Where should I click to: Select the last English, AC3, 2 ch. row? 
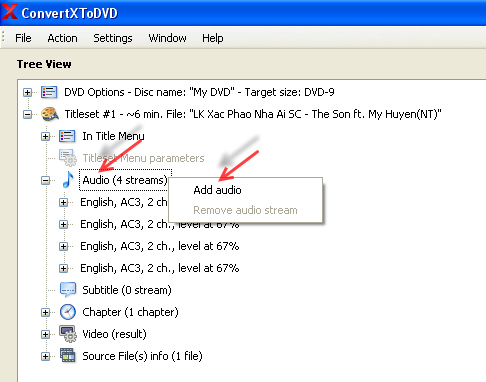[x=160, y=268]
